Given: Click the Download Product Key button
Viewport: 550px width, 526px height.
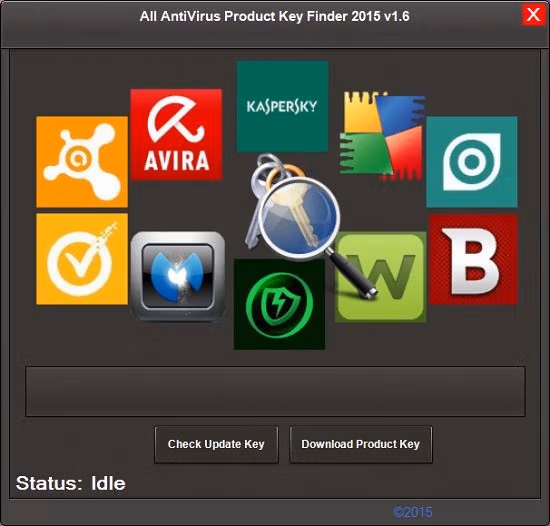Looking at the screenshot, I should click(x=361, y=444).
